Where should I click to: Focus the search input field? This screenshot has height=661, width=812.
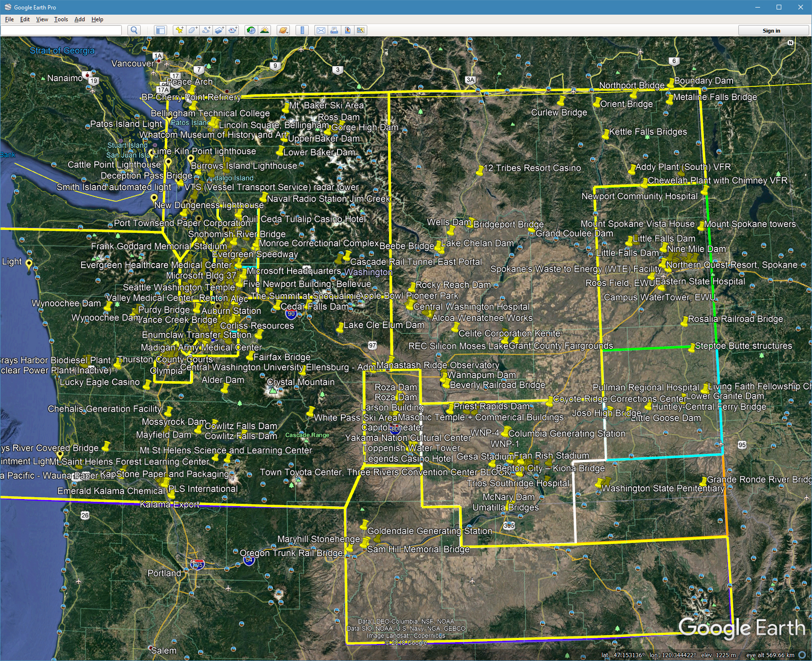pyautogui.click(x=61, y=30)
